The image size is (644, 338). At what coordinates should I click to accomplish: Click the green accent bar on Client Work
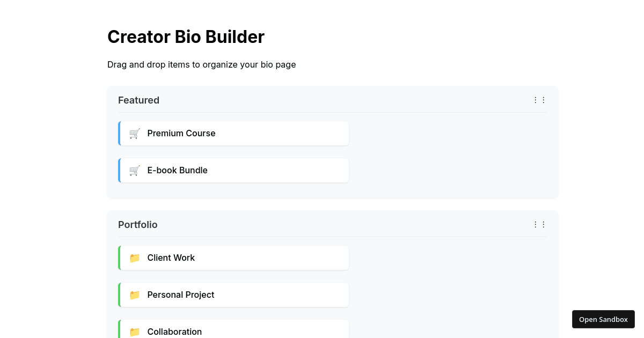(x=119, y=258)
